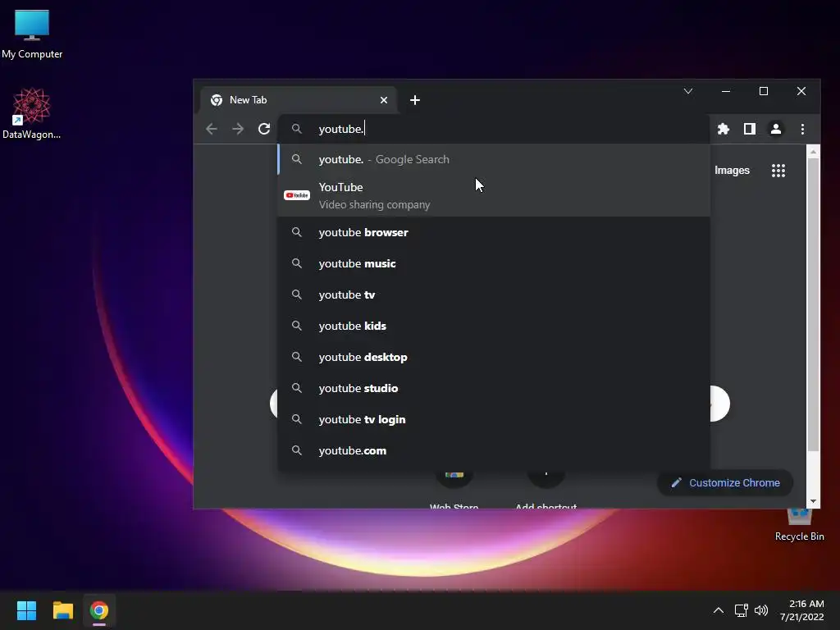Open the Chrome three-dot menu

click(802, 129)
